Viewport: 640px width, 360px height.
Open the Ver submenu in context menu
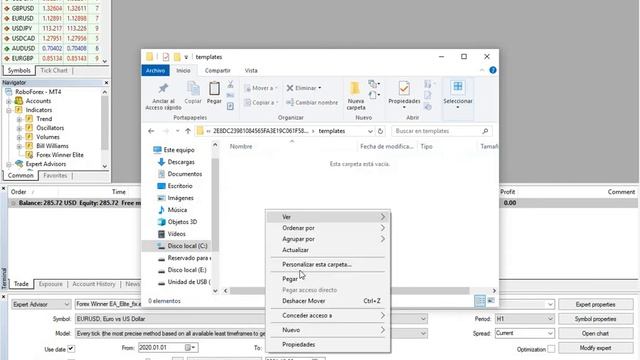coord(328,217)
